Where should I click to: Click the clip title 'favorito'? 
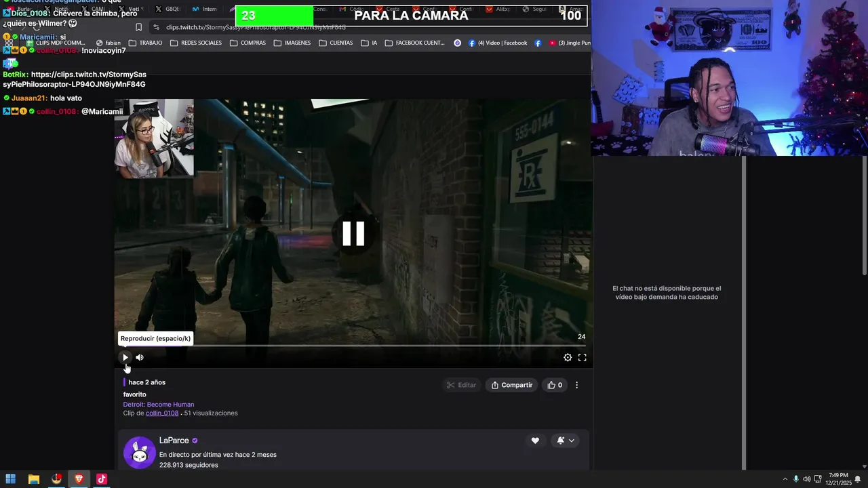pyautogui.click(x=134, y=394)
